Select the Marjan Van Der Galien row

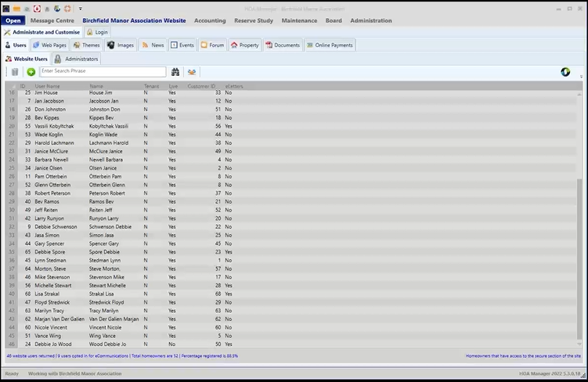tap(291, 319)
